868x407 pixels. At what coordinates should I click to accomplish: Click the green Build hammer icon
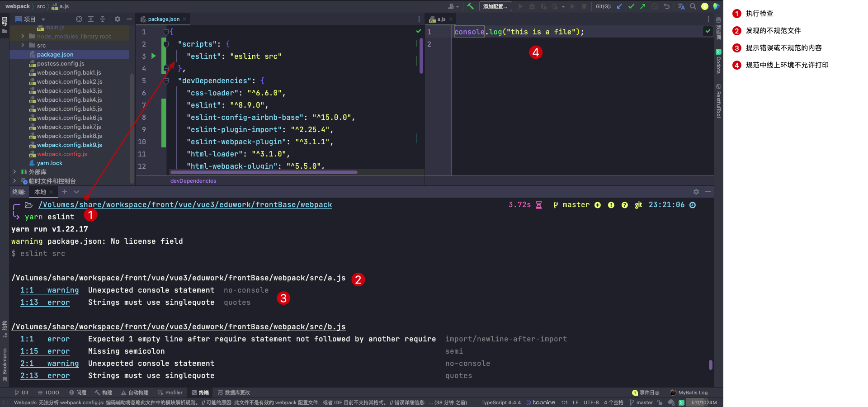tap(471, 6)
